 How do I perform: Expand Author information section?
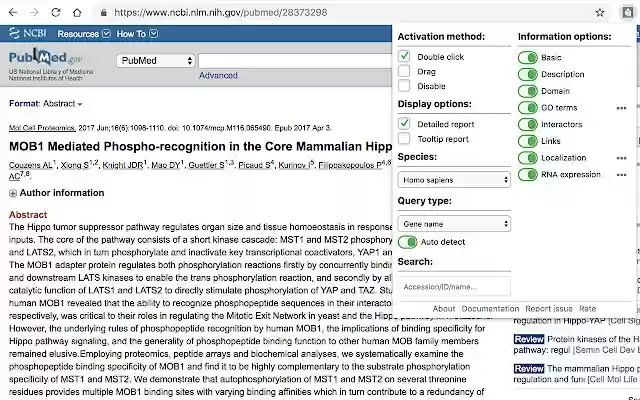pyautogui.click(x=57, y=193)
